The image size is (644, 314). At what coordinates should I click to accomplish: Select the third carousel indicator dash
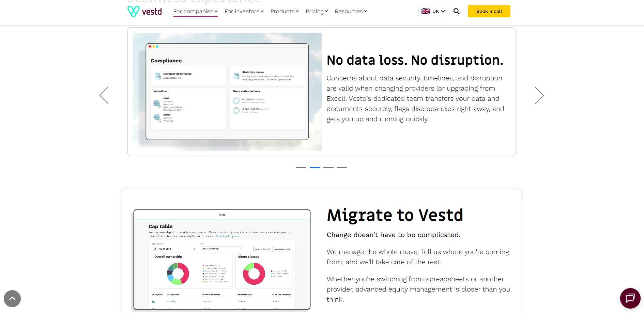tap(328, 168)
